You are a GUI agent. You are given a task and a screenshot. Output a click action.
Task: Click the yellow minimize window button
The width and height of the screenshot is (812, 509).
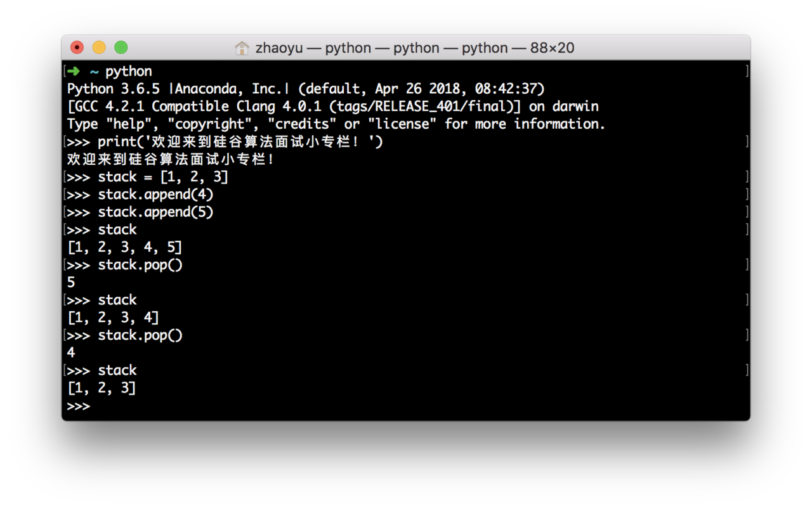click(99, 48)
